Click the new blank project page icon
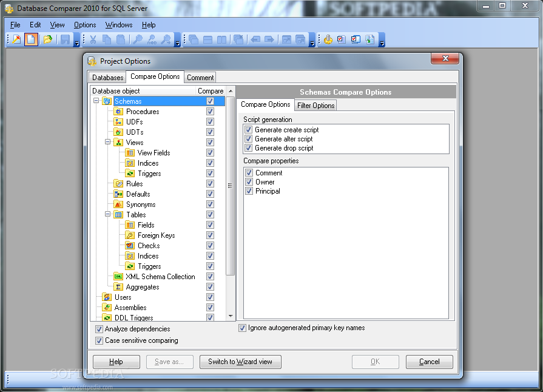The image size is (543, 392). (x=31, y=39)
